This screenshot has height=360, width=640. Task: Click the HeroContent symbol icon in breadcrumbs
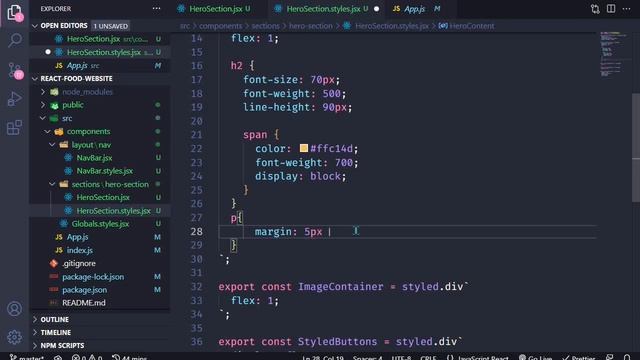point(443,26)
